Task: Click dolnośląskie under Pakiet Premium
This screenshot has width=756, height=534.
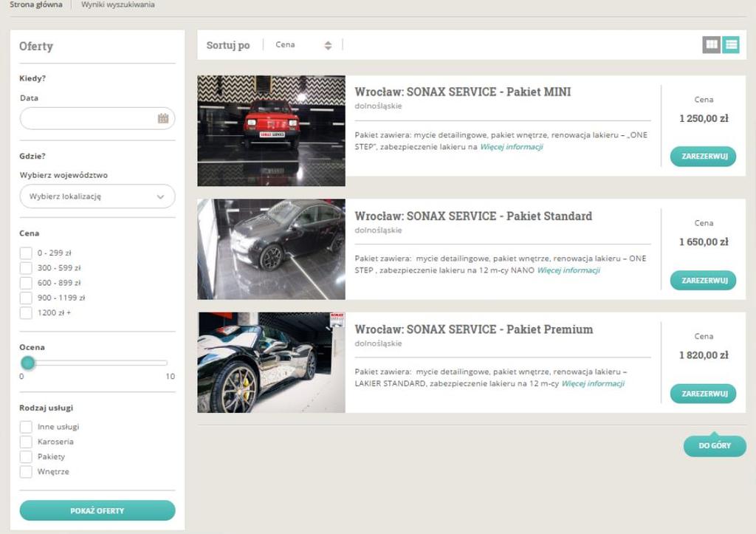Action: [x=378, y=343]
